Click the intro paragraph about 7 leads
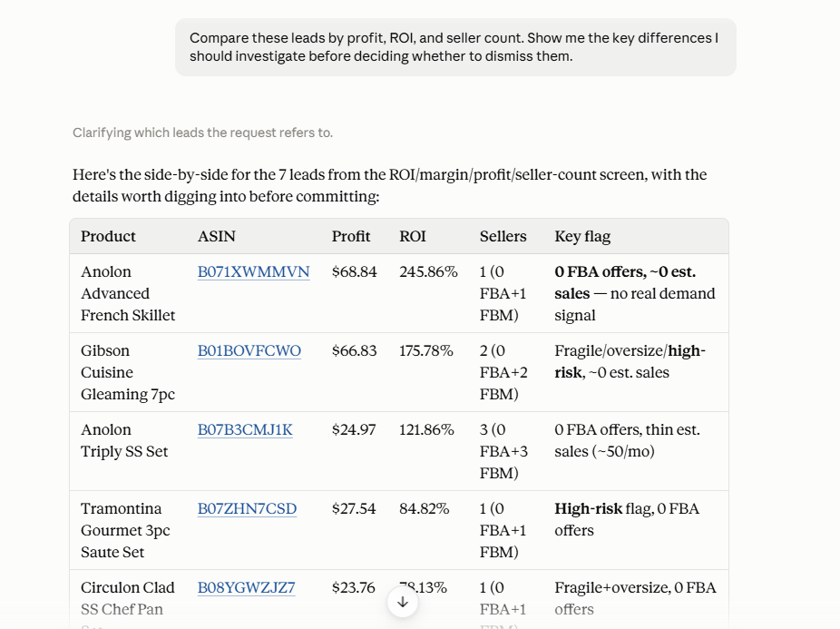This screenshot has width=840, height=629. 389,185
